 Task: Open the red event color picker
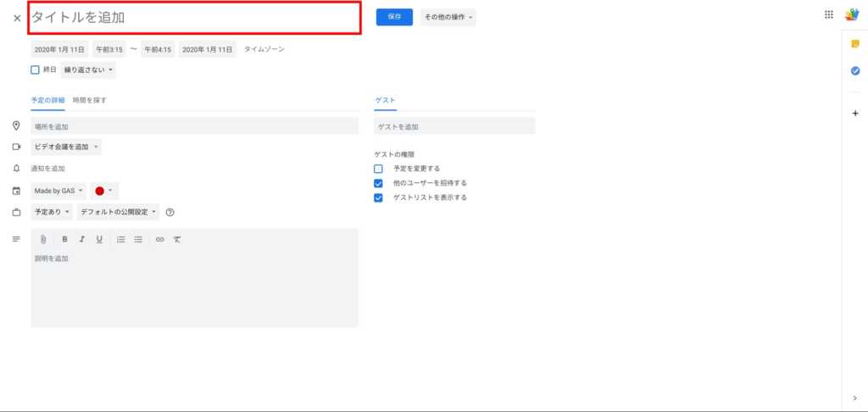click(104, 191)
